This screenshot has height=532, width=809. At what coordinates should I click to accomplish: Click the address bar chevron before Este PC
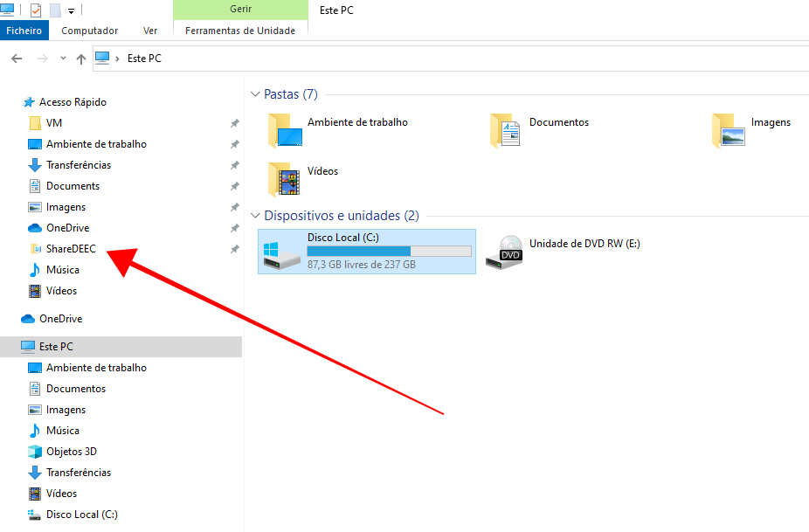tap(117, 59)
